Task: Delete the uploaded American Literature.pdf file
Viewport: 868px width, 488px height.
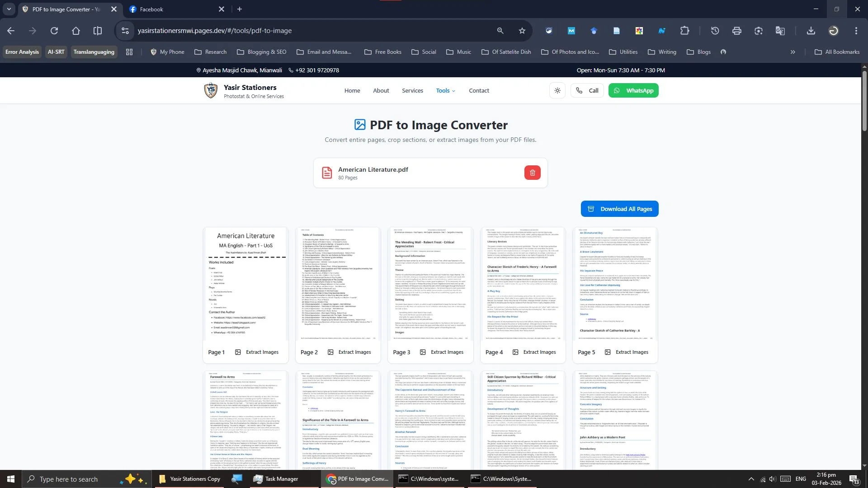Action: point(532,173)
